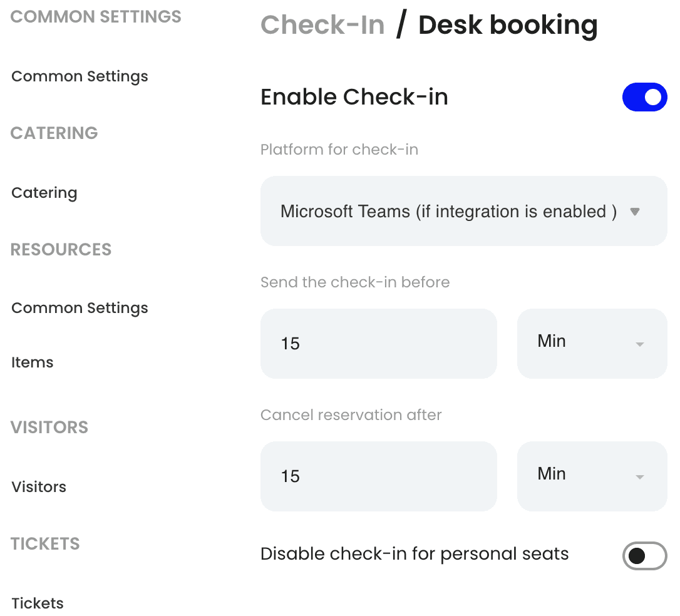Go to the Check-In breadcrumb link

(322, 25)
